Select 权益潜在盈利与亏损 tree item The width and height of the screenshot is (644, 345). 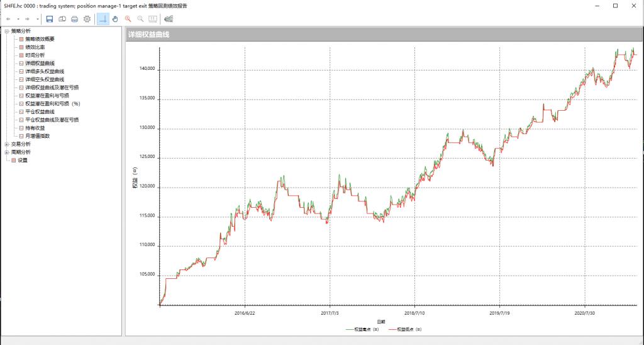47,96
